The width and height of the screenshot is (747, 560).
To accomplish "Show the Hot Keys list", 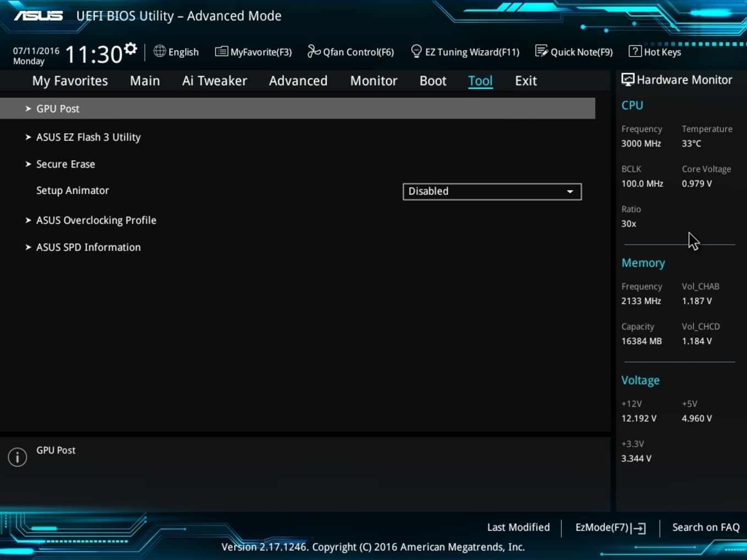I will (655, 52).
